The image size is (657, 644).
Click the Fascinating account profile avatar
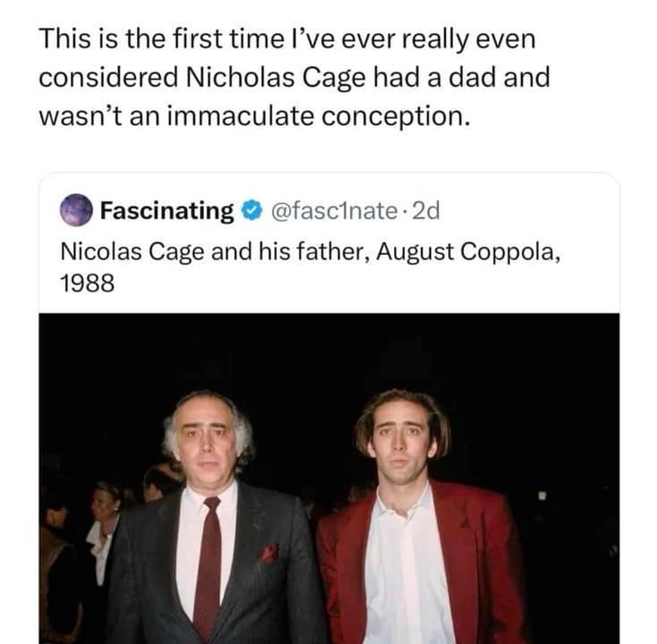point(77,210)
